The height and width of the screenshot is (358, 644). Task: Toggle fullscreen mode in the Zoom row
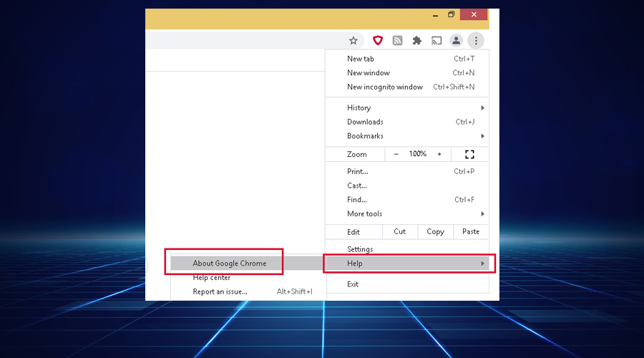469,154
